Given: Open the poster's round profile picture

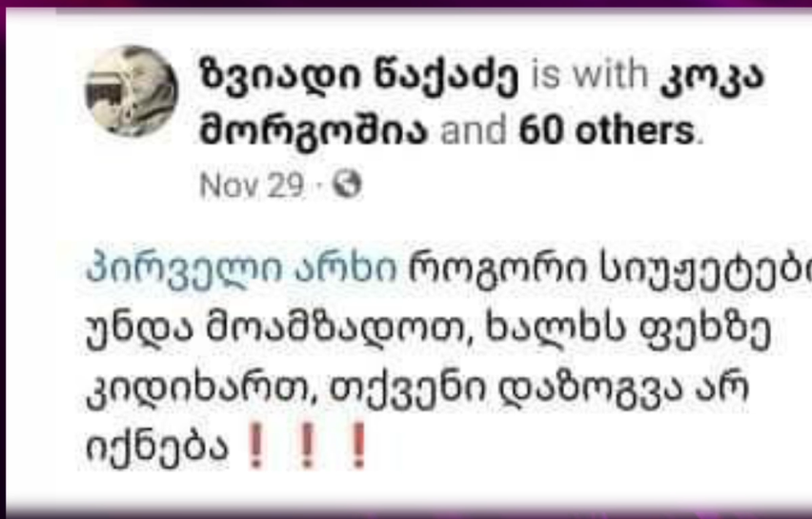Looking at the screenshot, I should coord(132,91).
